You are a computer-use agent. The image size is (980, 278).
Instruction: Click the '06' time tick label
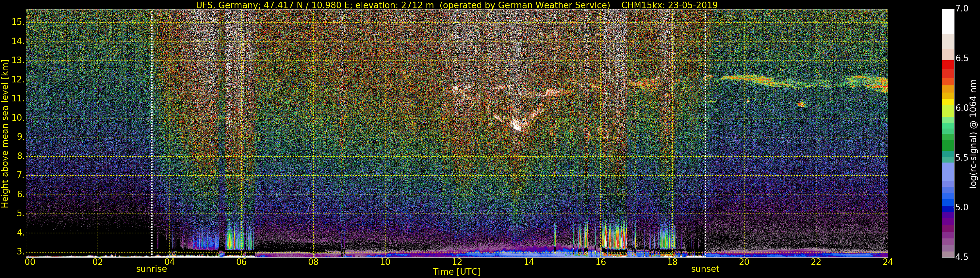pyautogui.click(x=241, y=262)
